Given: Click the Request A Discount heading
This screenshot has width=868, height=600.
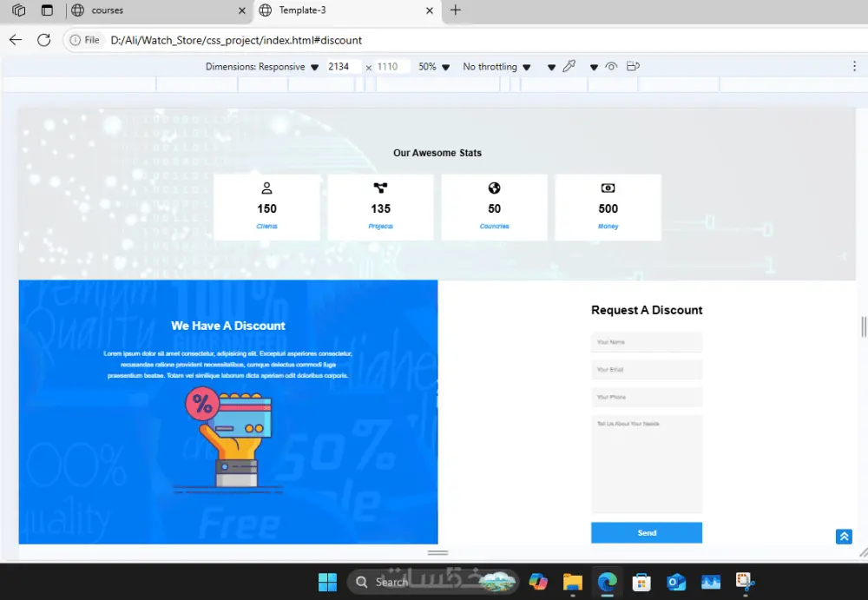Looking at the screenshot, I should pyautogui.click(x=647, y=310).
